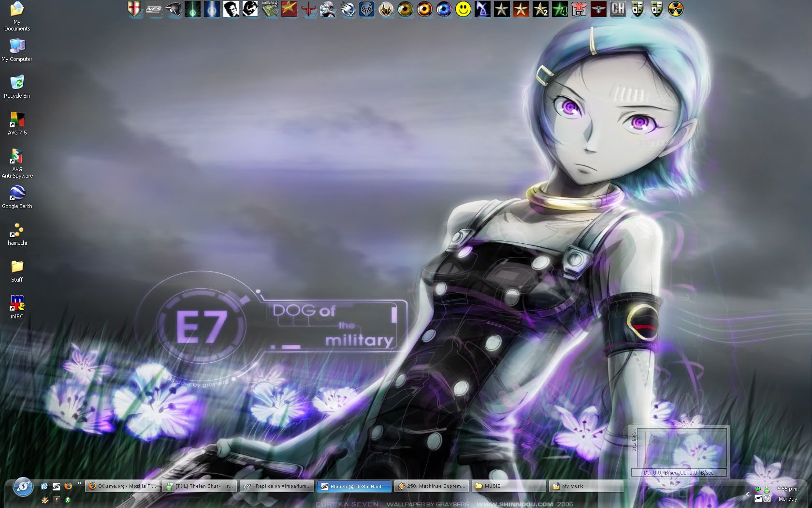Launch the red Quake logo icon
Image resolution: width=812 pixels, height=508 pixels.
click(308, 9)
